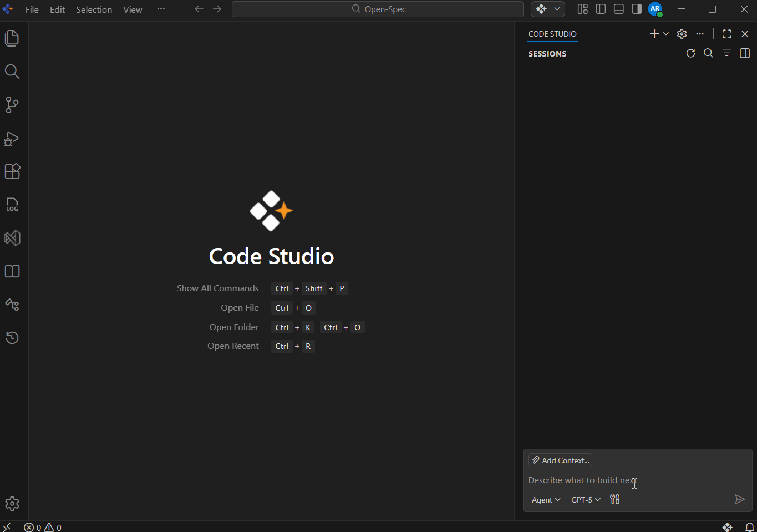Viewport: 757px width, 532px height.
Task: Open Manage gear at bottom of activity bar
Action: coord(12,504)
